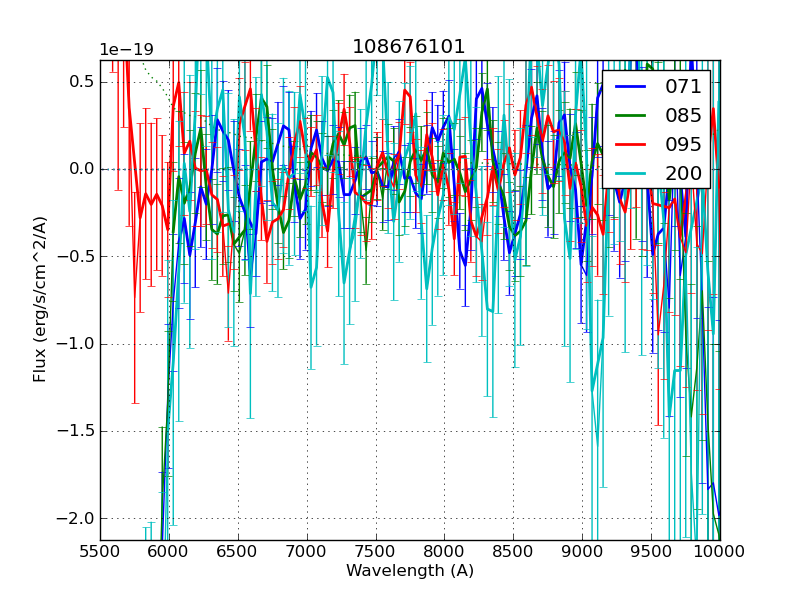This screenshot has width=800, height=600.
Task: Click the 7500 x-axis tick label
Action: click(x=376, y=551)
